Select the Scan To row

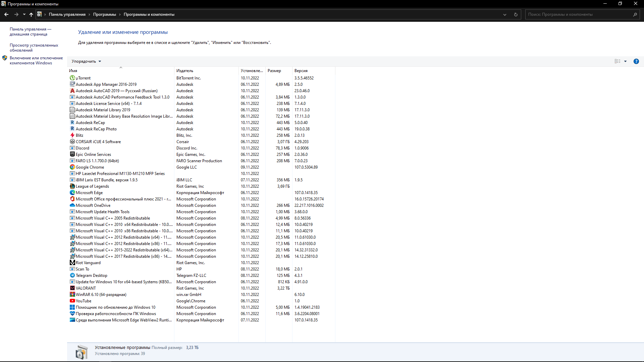[x=201, y=269]
